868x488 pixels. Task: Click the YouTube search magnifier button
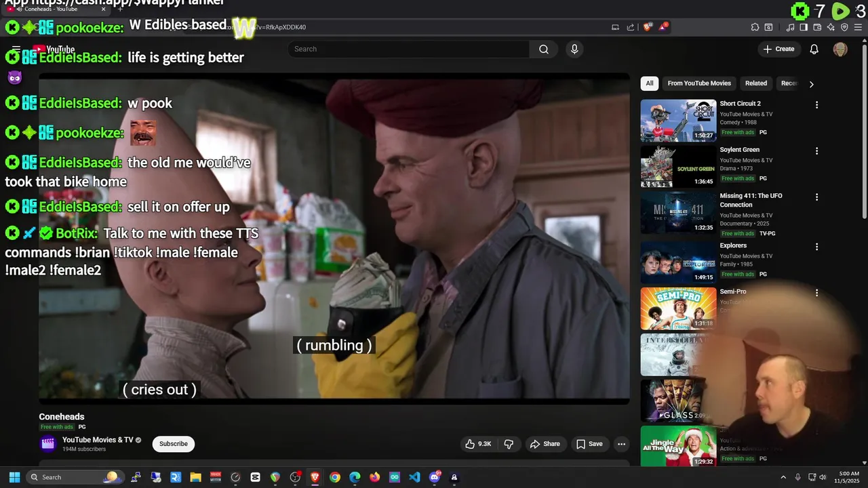pyautogui.click(x=544, y=49)
